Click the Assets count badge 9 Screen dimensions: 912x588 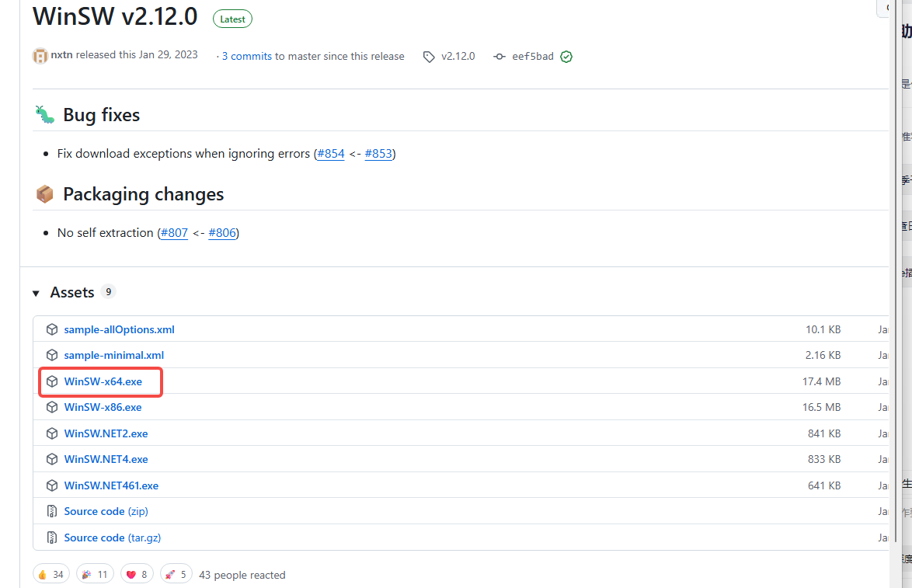[x=108, y=292]
